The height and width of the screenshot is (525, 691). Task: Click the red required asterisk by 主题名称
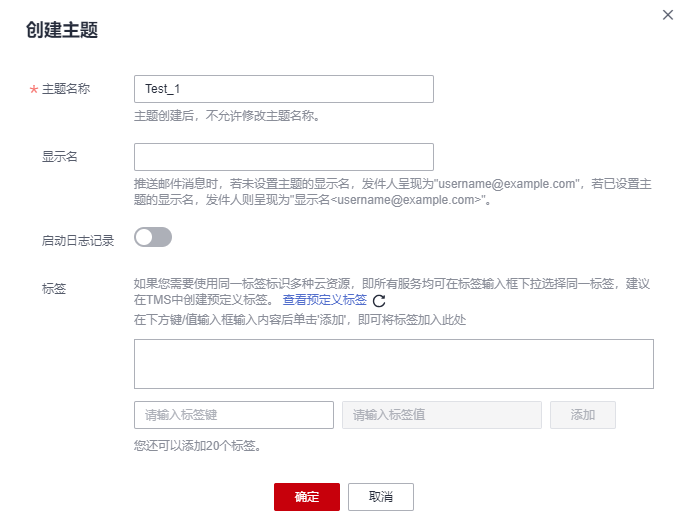(x=33, y=90)
